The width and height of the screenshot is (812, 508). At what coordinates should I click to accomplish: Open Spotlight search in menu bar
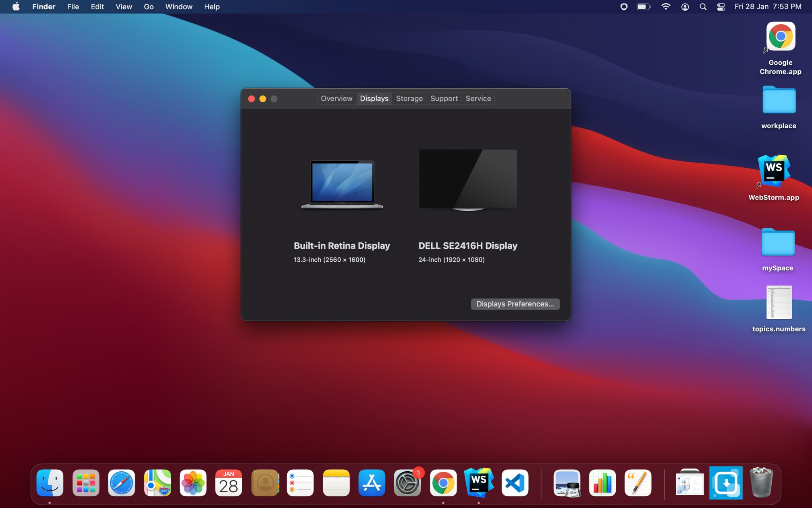703,7
